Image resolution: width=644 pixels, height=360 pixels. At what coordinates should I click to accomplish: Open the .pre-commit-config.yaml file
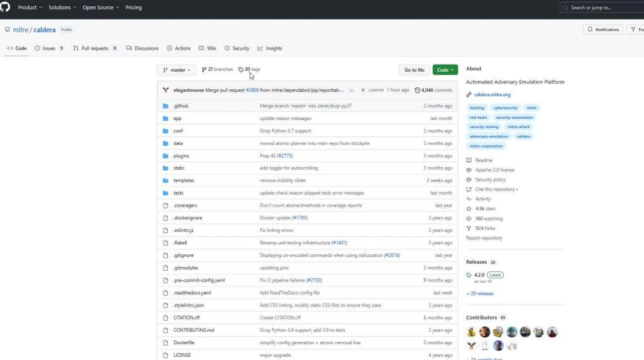(x=199, y=281)
